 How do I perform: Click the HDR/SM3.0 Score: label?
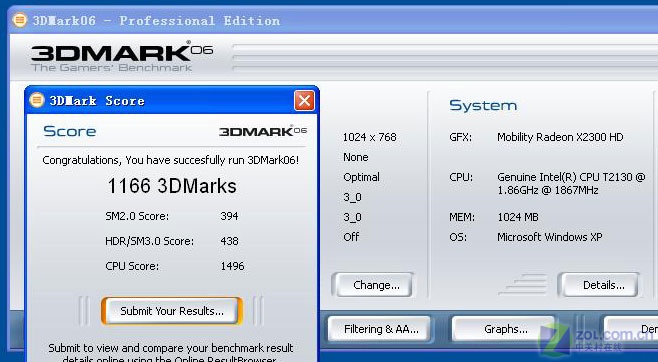tap(149, 241)
